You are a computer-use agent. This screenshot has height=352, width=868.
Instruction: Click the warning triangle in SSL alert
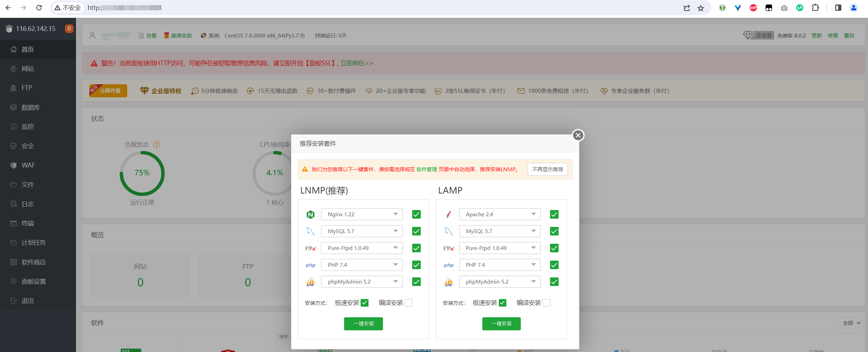[94, 63]
